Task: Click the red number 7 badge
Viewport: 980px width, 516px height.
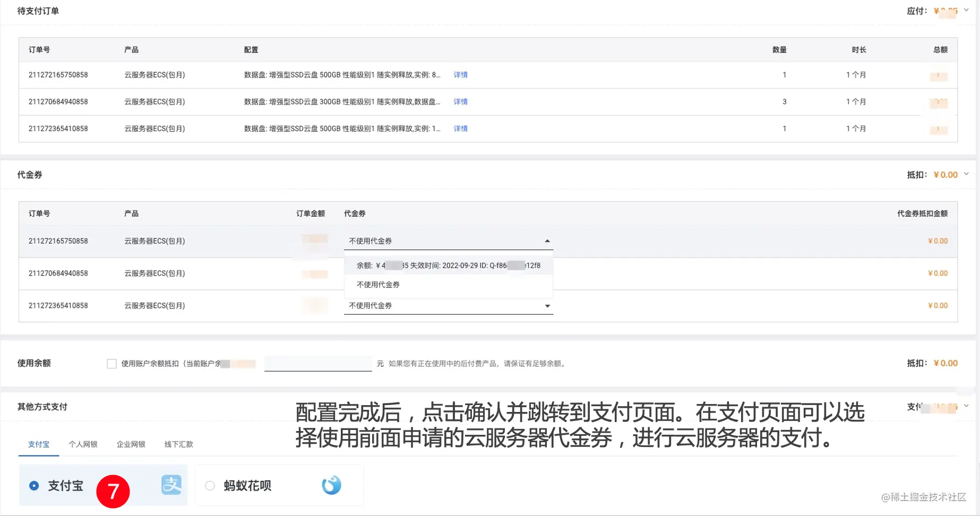Action: point(113,491)
